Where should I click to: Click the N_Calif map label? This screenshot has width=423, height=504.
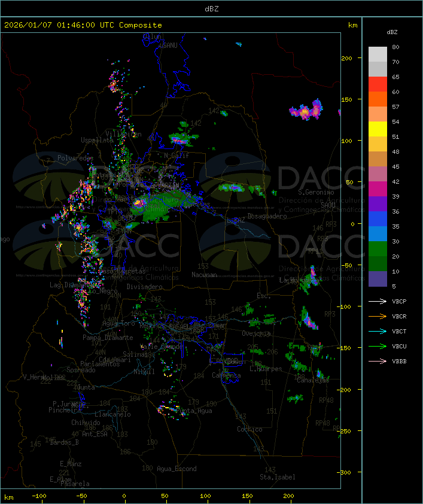[176, 156]
